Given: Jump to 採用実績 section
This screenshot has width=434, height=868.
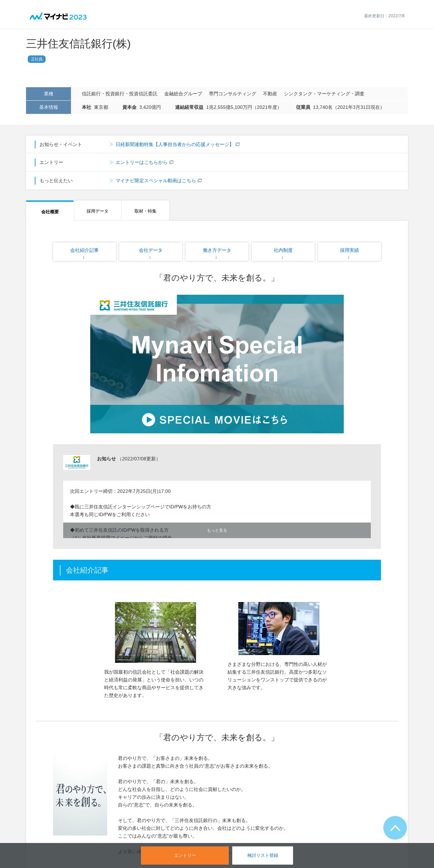Looking at the screenshot, I should (349, 251).
